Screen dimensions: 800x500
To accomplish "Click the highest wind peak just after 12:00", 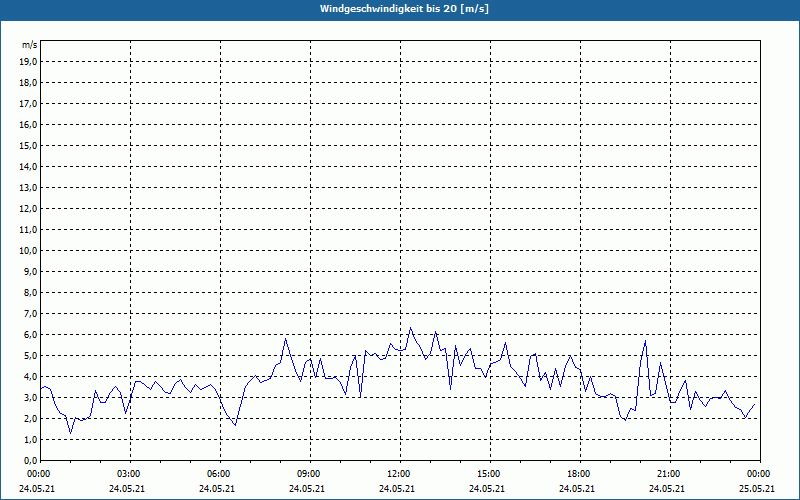I will point(410,328).
